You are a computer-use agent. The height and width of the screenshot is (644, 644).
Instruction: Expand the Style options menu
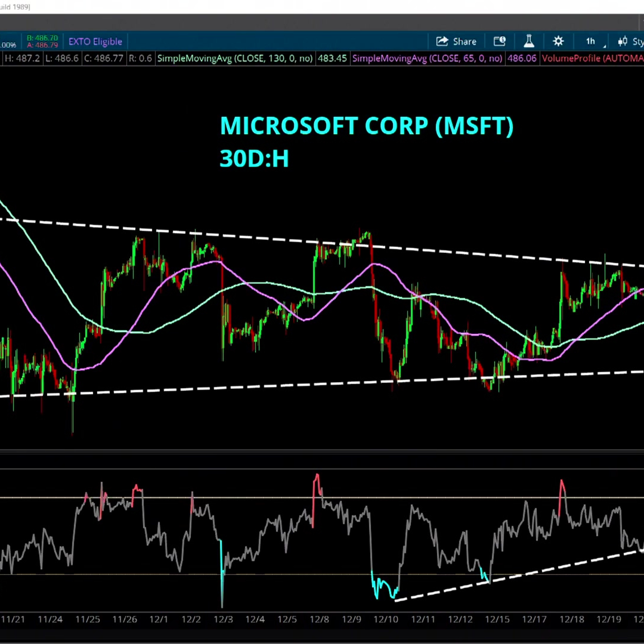[x=637, y=41]
